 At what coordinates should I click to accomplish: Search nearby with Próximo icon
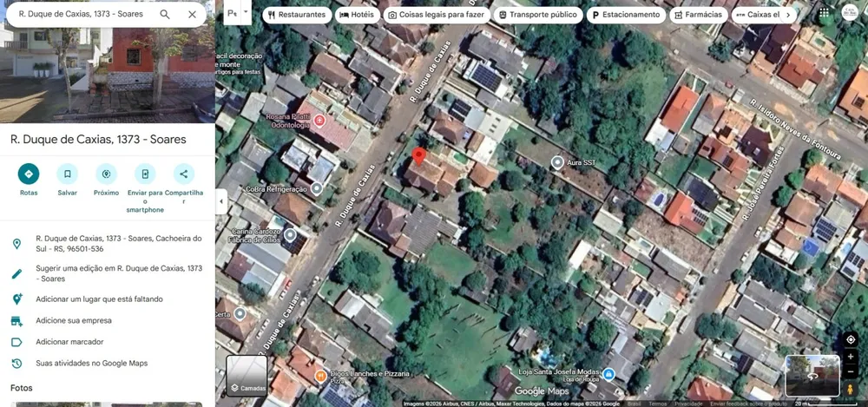[106, 174]
